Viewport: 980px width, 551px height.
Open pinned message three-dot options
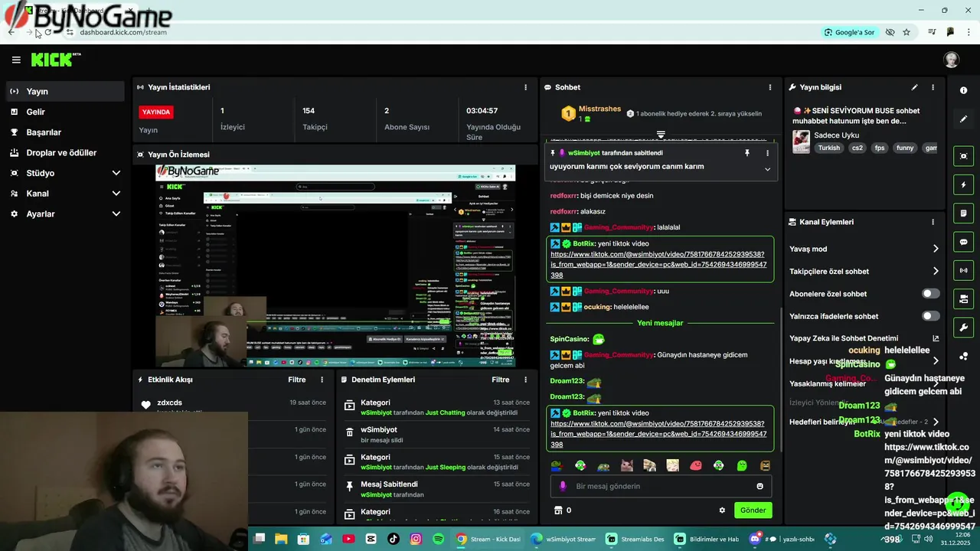767,153
